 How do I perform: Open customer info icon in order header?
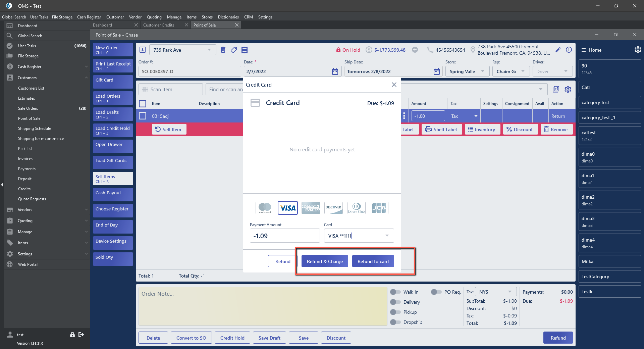[569, 50]
